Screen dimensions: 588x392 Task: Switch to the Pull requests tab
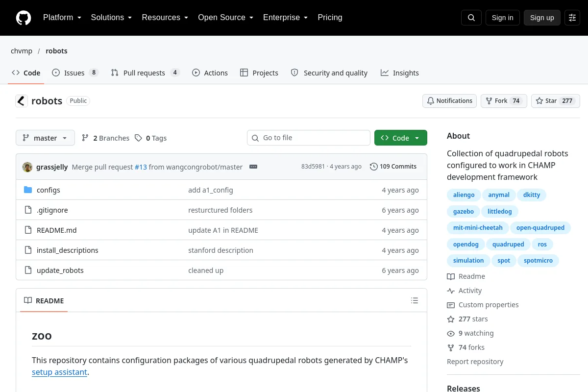pos(146,73)
